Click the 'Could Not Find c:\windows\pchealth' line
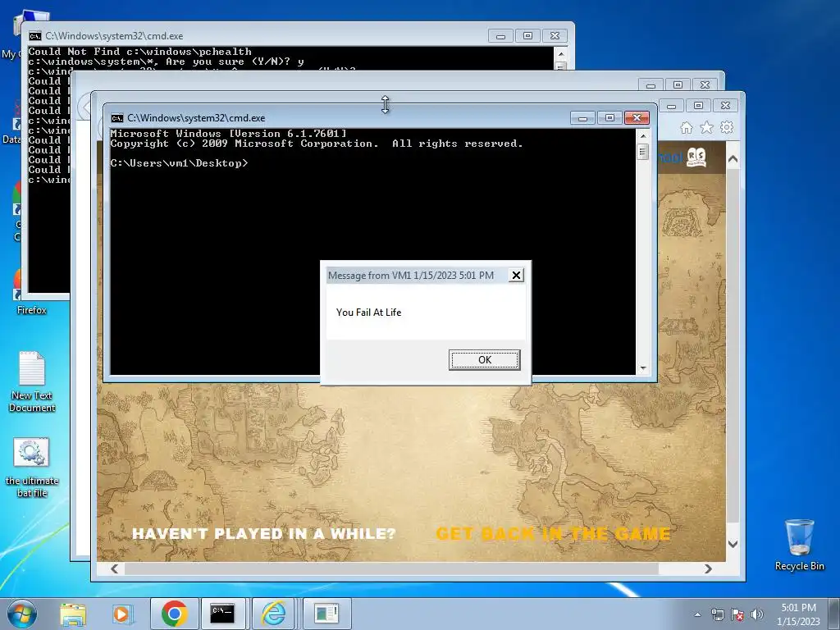The height and width of the screenshot is (630, 840). (x=139, y=52)
